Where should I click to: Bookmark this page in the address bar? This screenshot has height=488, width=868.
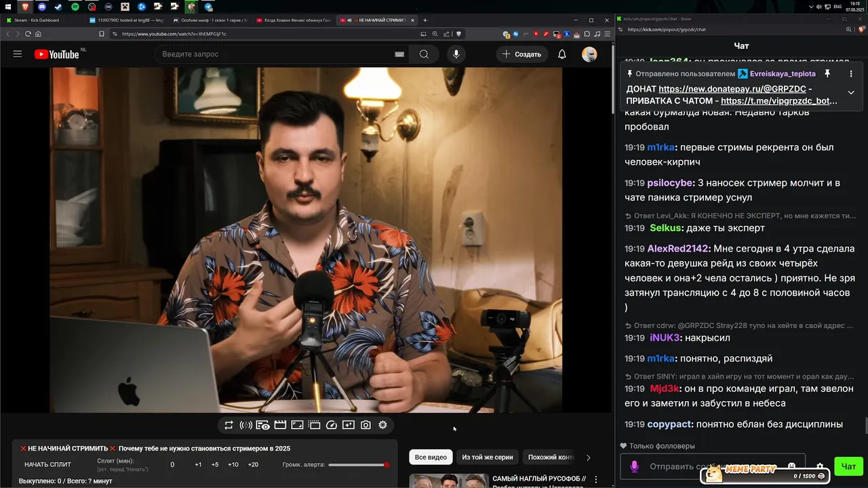(102, 34)
